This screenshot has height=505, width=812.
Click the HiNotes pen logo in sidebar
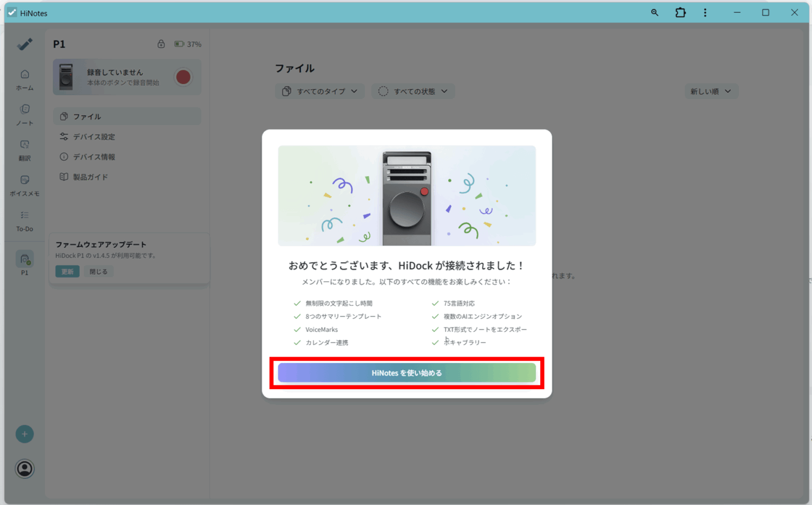[24, 44]
